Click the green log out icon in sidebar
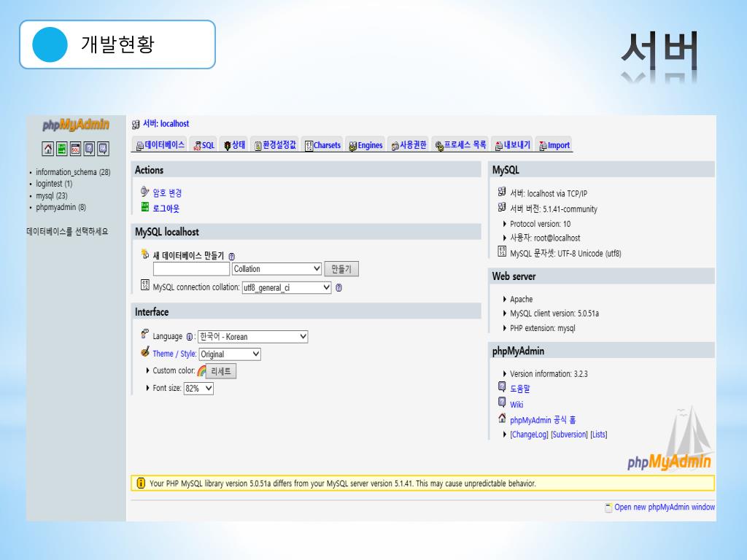The image size is (747, 560). (61, 149)
